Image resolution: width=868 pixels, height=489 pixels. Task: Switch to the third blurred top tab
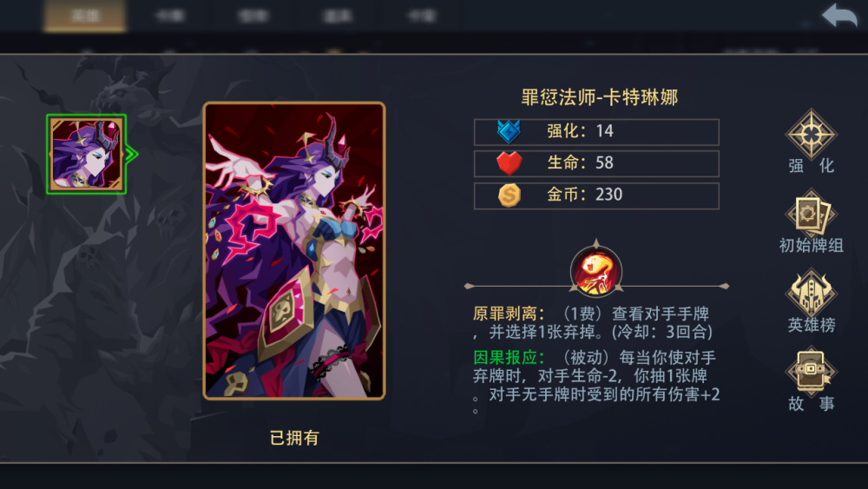point(253,16)
